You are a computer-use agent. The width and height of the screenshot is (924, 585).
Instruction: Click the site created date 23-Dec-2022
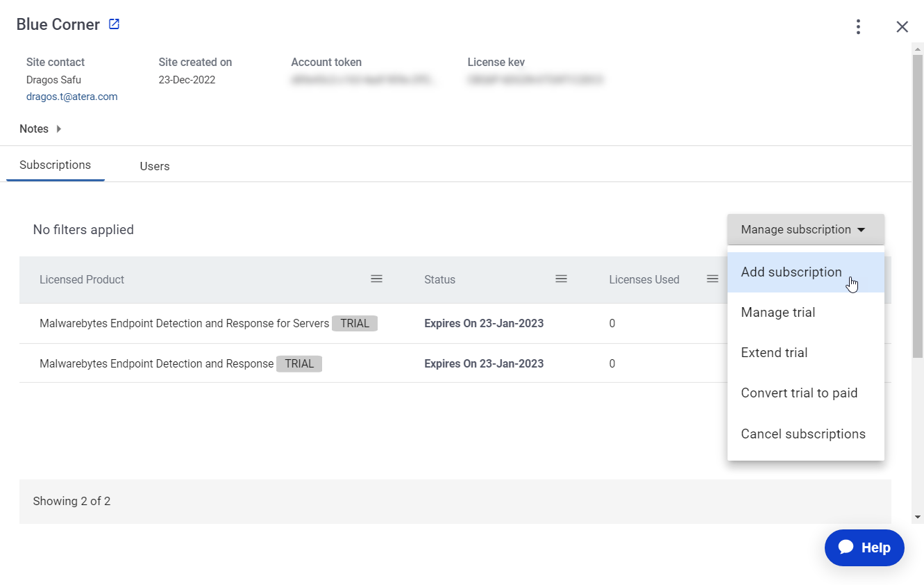187,80
